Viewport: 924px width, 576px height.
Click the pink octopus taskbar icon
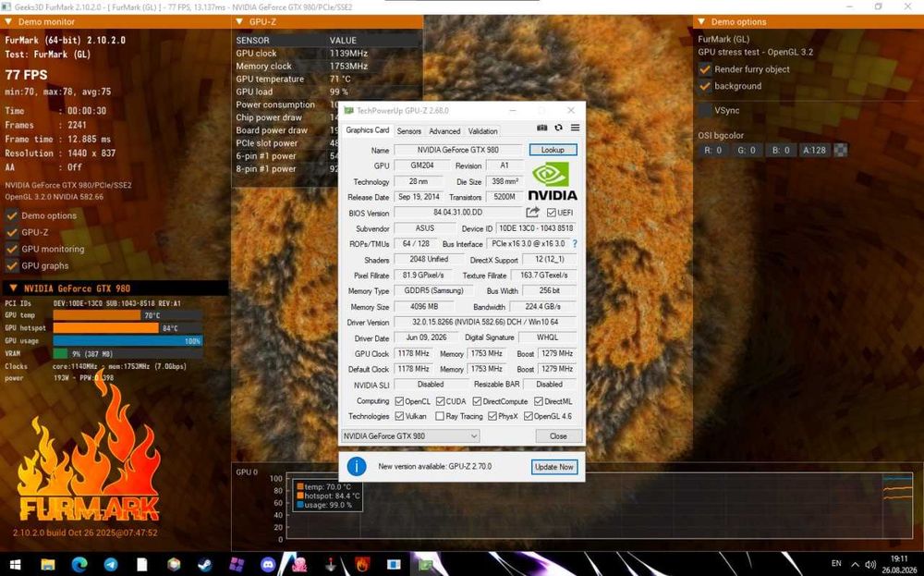click(x=299, y=565)
